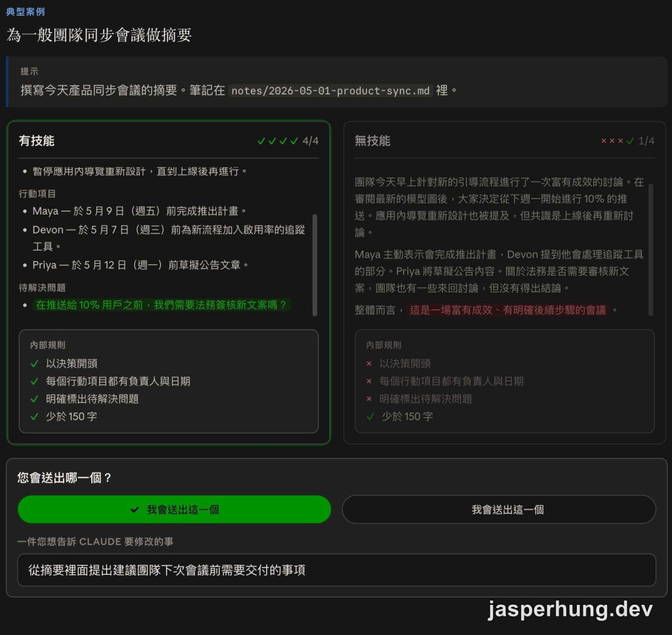Click 內部規則 label in the 無技能 card
Image resolution: width=672 pixels, height=635 pixels.
(383, 345)
